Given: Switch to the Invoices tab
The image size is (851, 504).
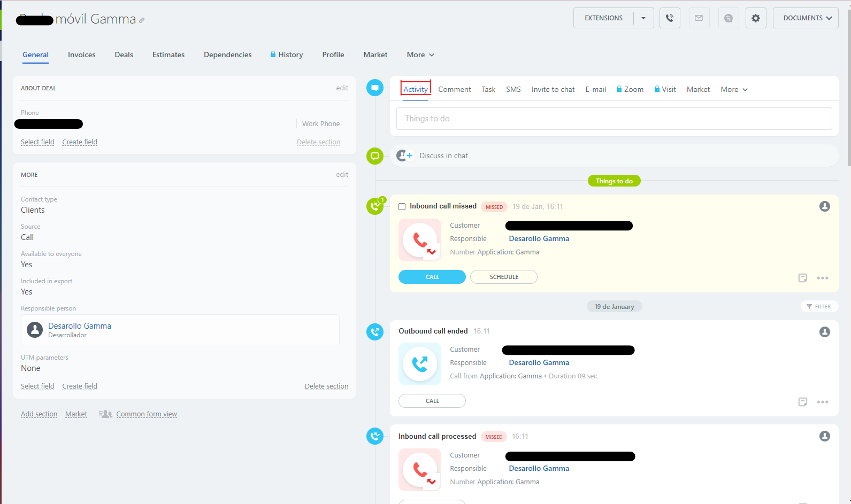Looking at the screenshot, I should (x=81, y=55).
